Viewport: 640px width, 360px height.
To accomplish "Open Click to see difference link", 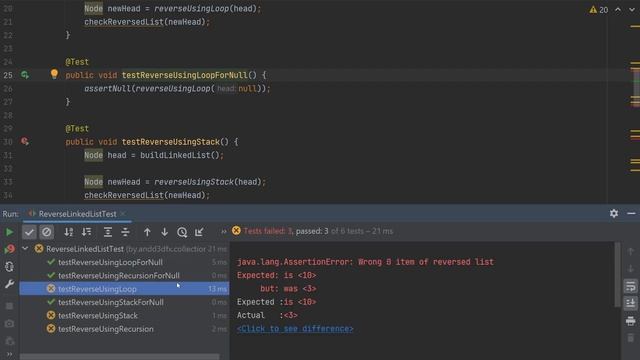I will pos(295,329).
